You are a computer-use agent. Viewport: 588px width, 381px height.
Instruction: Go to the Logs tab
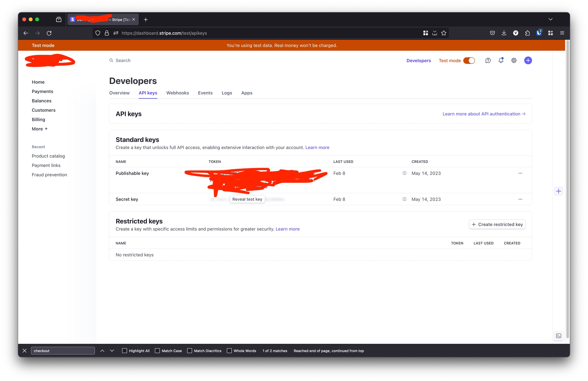coord(227,93)
